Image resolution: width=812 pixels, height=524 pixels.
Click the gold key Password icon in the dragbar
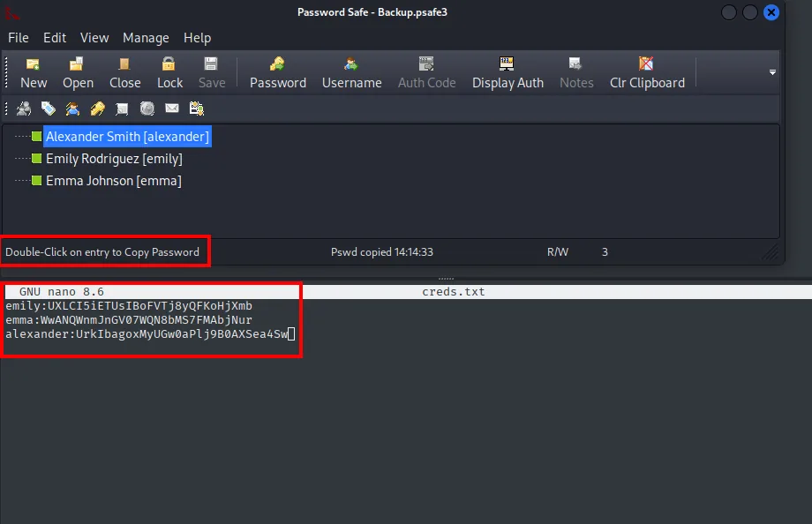(x=97, y=109)
